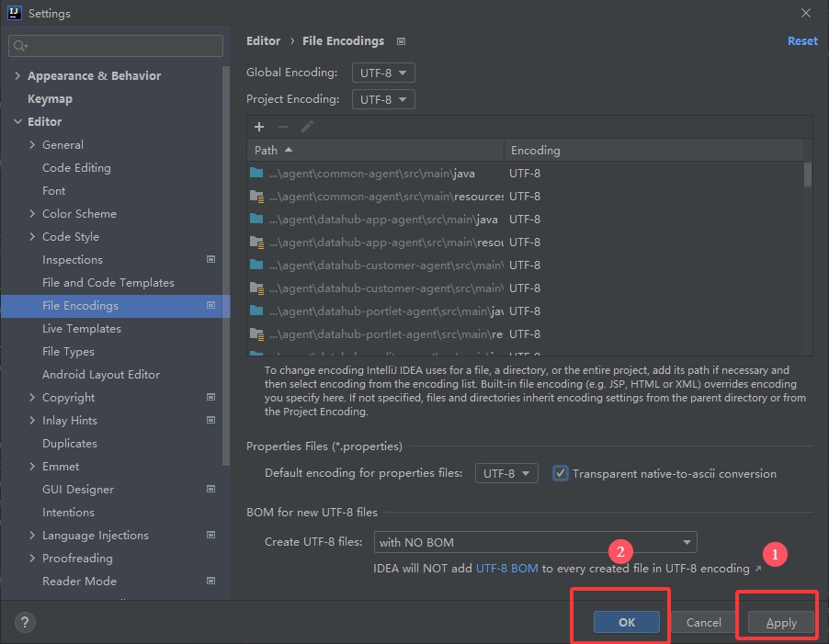Screen dimensions: 829x644
Task: Open Reader Mode settings
Action: click(79, 582)
